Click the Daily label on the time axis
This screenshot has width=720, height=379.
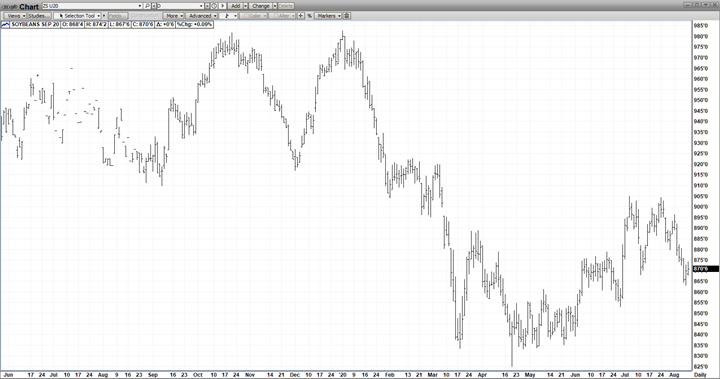[x=700, y=375]
